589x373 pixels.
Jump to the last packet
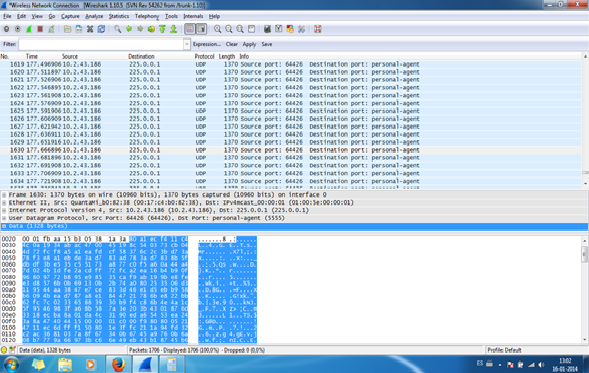tap(174, 29)
